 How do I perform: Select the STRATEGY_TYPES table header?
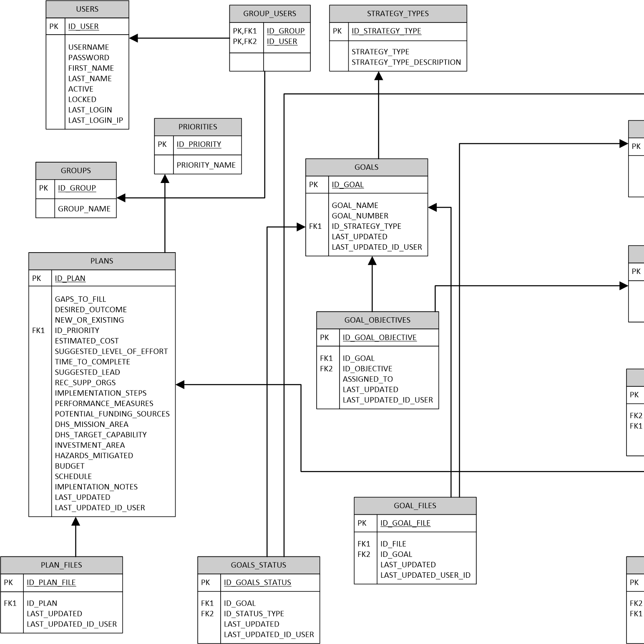[x=398, y=14]
